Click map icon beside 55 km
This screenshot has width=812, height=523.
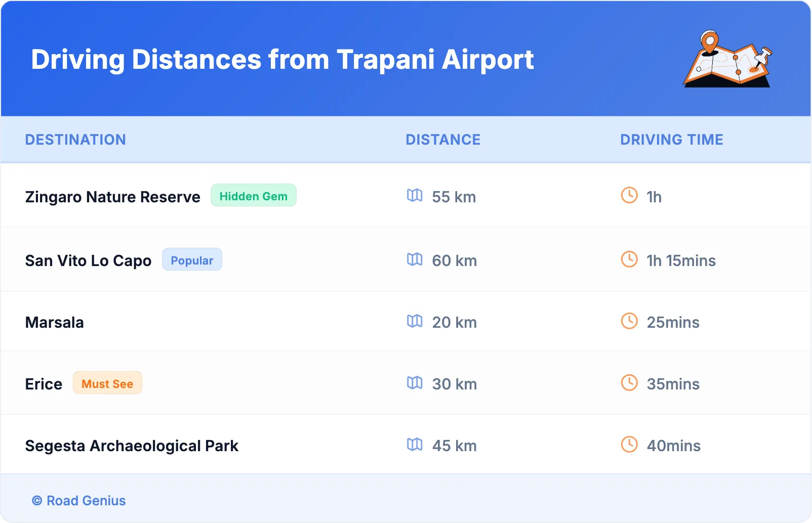[415, 195]
